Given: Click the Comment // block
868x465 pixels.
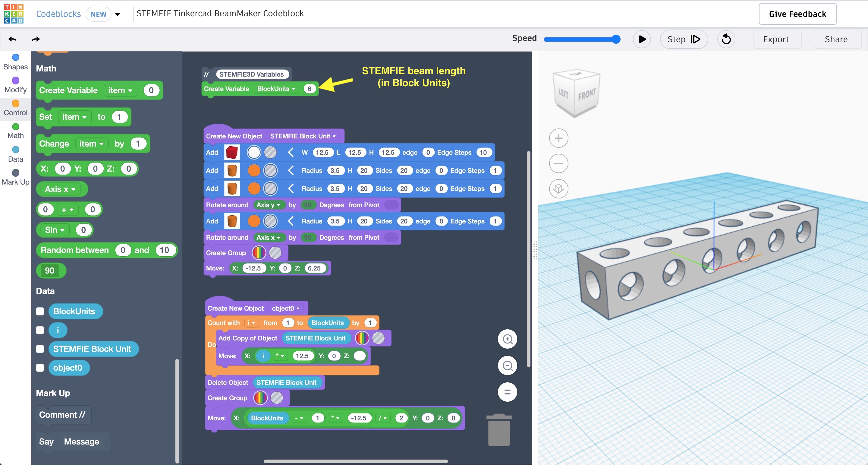Looking at the screenshot, I should 63,415.
